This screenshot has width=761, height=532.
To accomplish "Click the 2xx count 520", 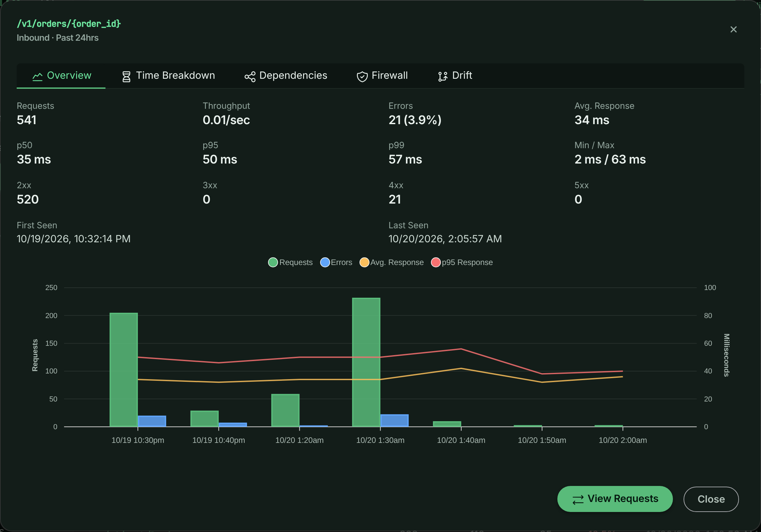I will pos(28,199).
